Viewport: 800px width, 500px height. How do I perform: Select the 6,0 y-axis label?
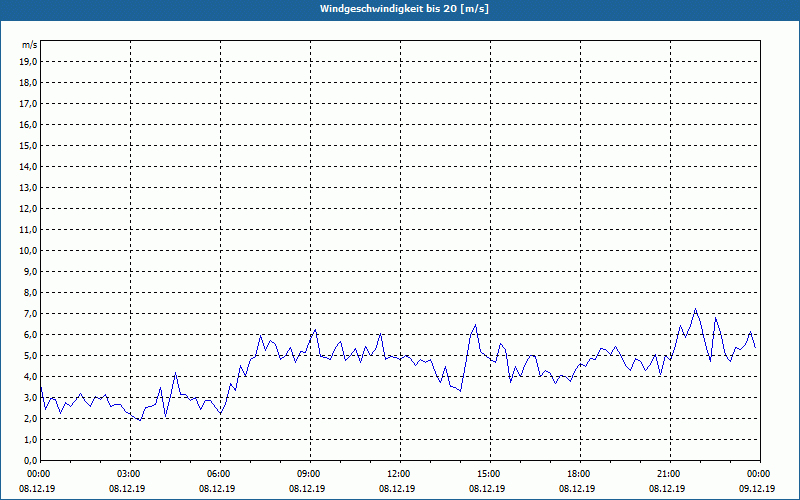(31, 335)
